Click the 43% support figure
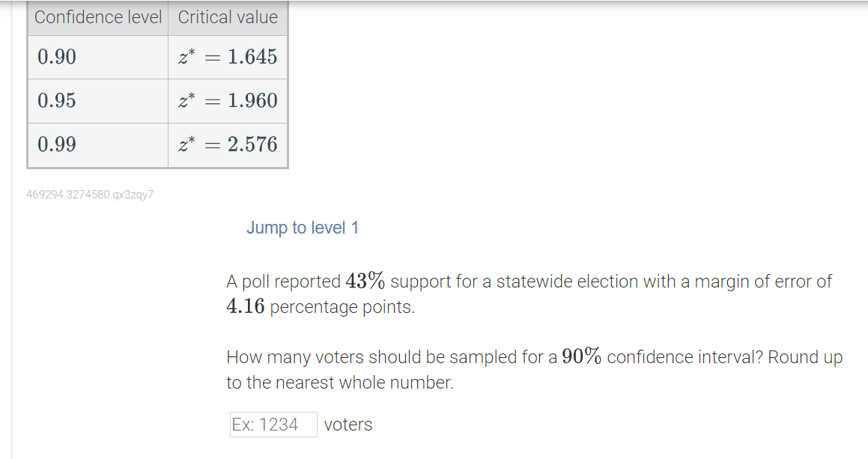Image resolution: width=868 pixels, height=459 pixels. [365, 282]
